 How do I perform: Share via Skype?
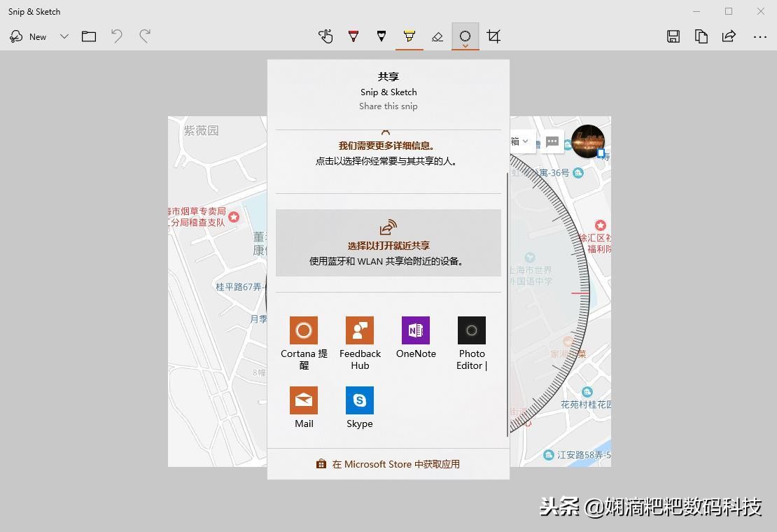pyautogui.click(x=360, y=407)
